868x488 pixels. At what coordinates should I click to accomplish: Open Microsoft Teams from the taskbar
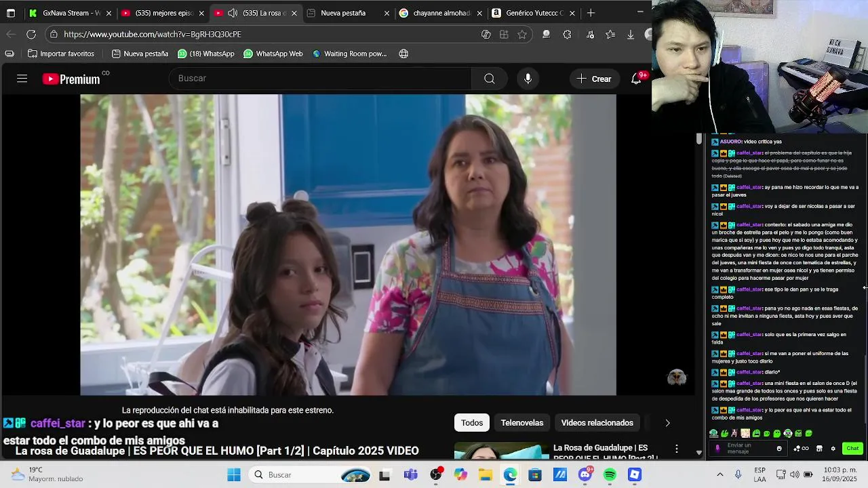410,474
